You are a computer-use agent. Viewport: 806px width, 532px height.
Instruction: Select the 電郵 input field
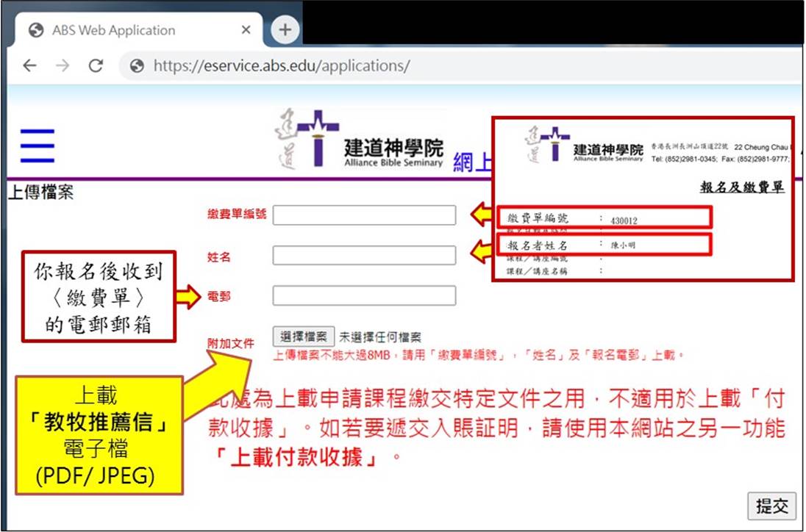pyautogui.click(x=364, y=296)
